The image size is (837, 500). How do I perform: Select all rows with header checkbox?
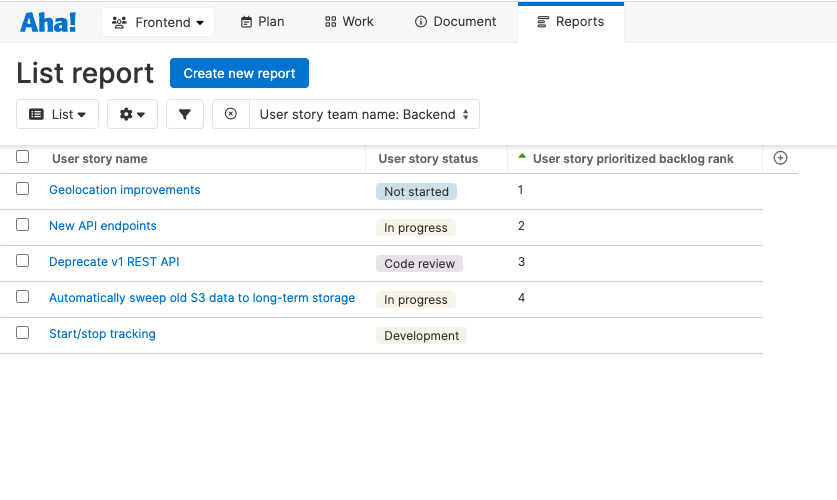(22, 157)
